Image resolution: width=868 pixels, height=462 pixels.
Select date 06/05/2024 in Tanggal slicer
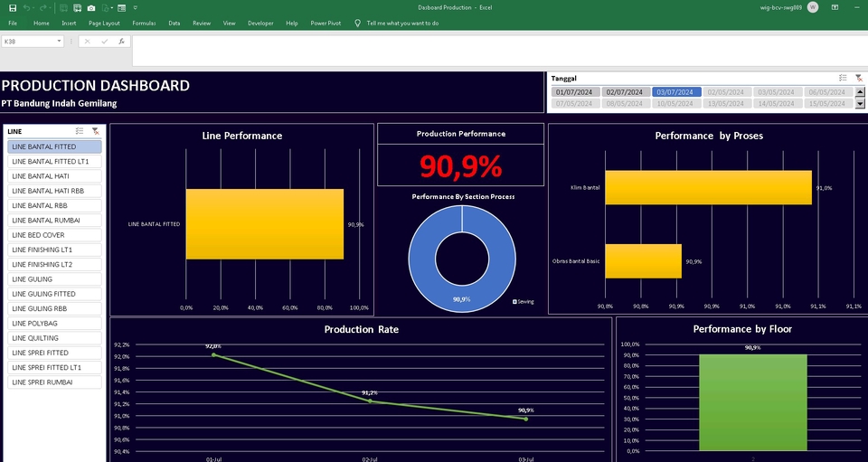coord(828,92)
